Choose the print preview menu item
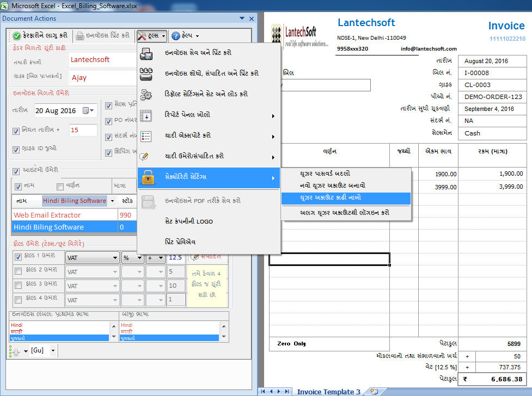The image size is (532, 396). 209,242
